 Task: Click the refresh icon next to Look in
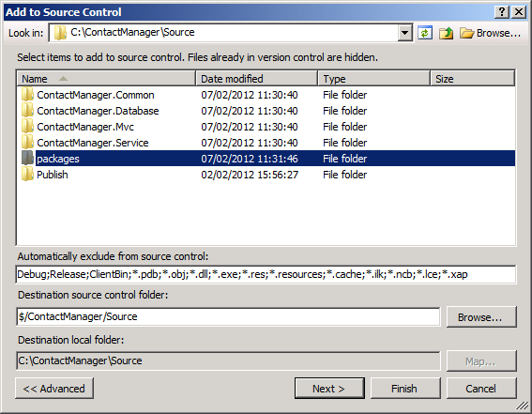click(x=425, y=33)
